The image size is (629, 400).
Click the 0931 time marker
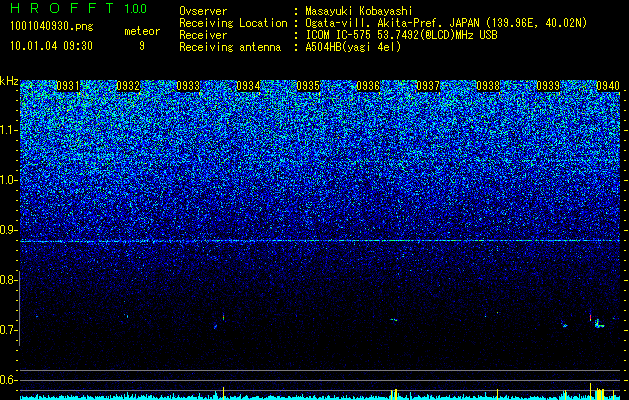click(x=67, y=86)
